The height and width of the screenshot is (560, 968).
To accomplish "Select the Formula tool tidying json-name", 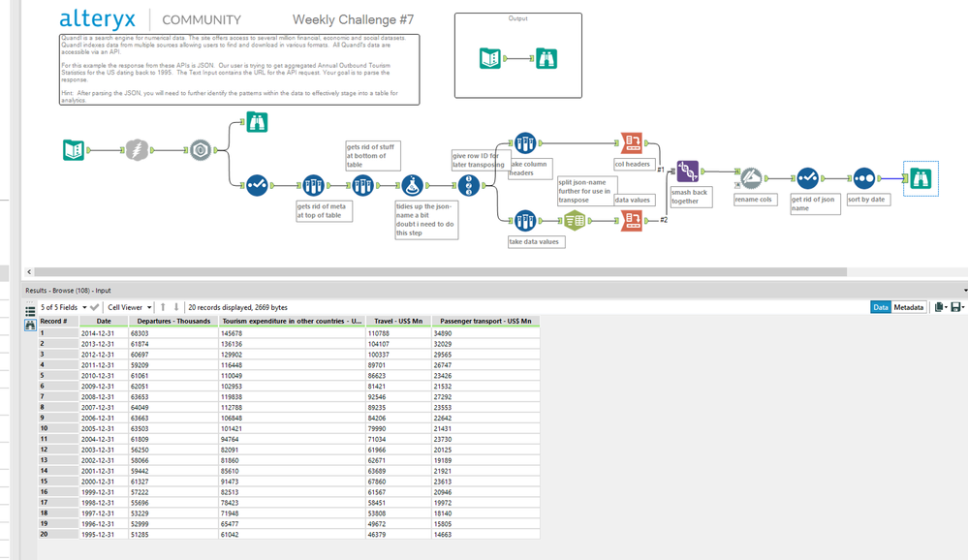I will 413,185.
